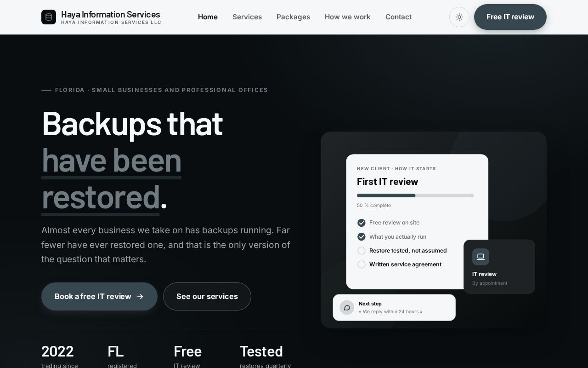Click the Free IT review stat

tap(188, 356)
